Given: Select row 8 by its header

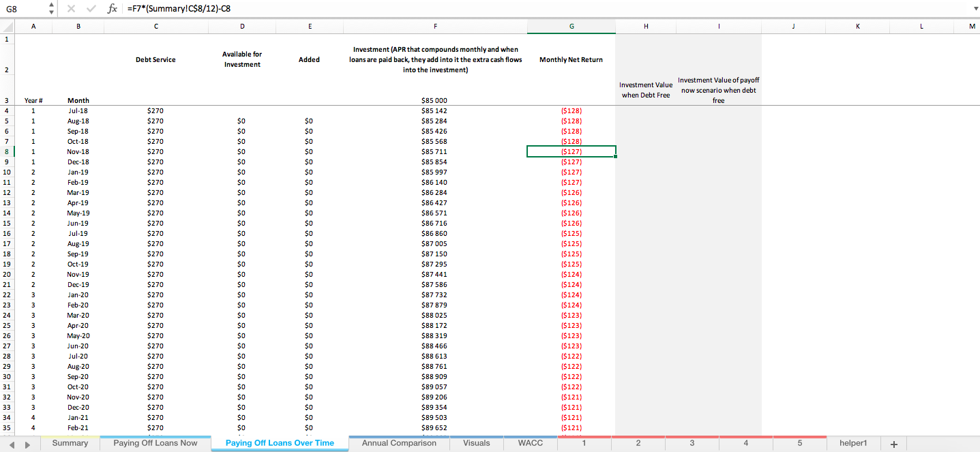Looking at the screenshot, I should pos(6,151).
